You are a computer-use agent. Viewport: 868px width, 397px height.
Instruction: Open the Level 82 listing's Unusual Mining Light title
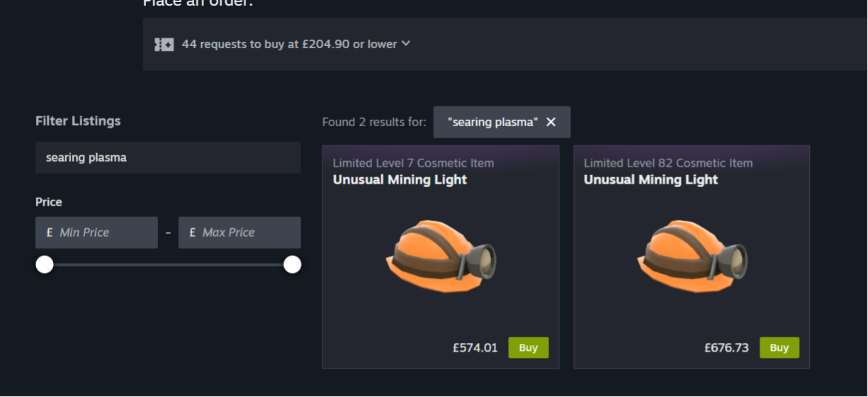coord(650,180)
